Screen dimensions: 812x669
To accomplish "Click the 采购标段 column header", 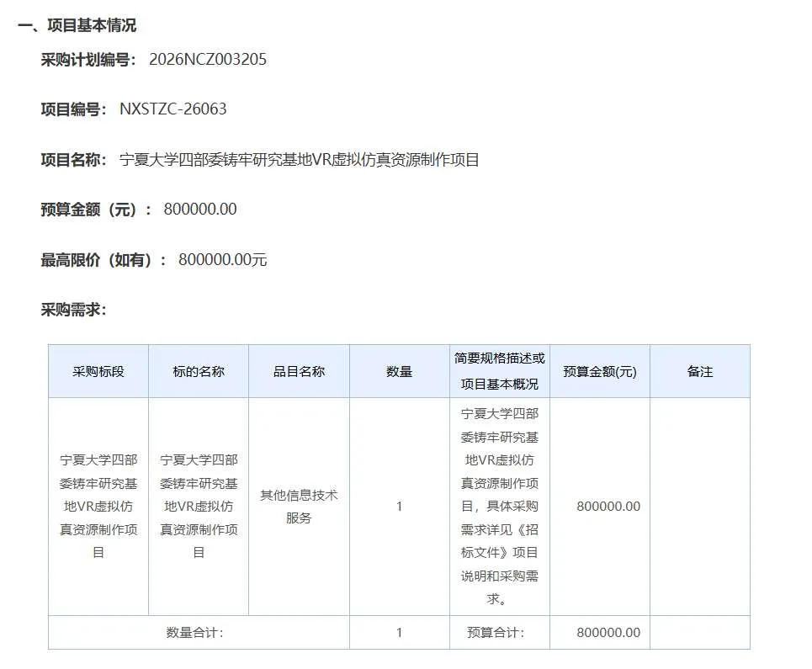I will click(x=98, y=371).
